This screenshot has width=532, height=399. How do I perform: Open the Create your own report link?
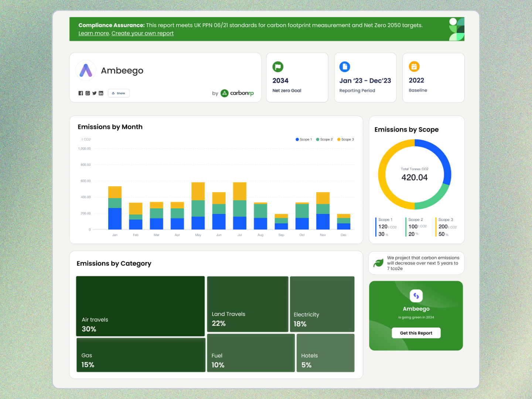click(x=143, y=33)
